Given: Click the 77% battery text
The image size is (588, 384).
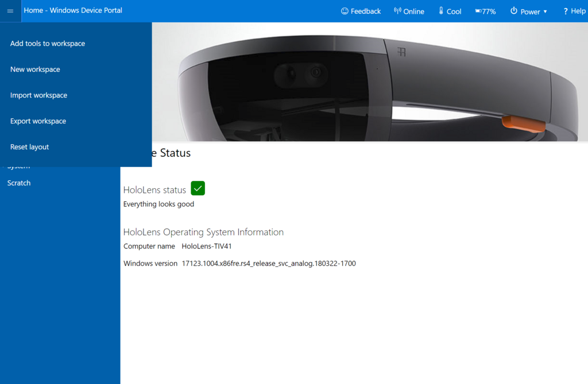Looking at the screenshot, I should 489,11.
